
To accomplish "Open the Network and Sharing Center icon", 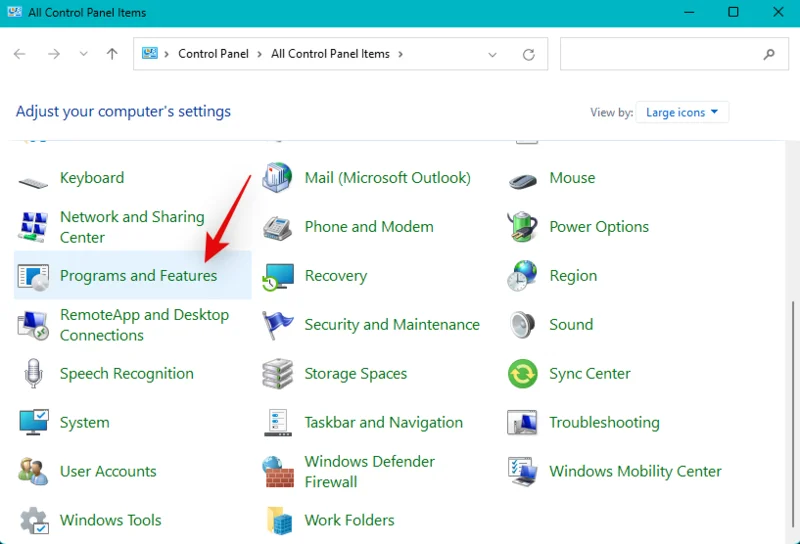I will click(33, 227).
